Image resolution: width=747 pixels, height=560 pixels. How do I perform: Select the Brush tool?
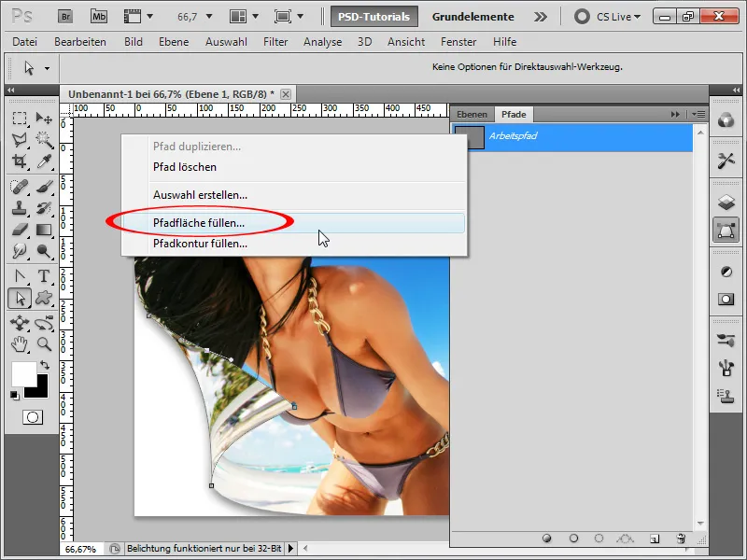coord(44,186)
